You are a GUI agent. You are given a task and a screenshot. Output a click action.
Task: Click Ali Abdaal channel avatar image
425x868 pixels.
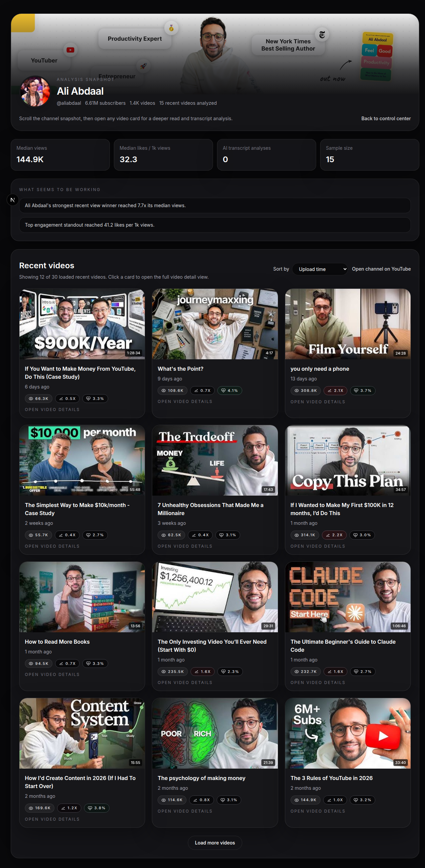tap(35, 91)
